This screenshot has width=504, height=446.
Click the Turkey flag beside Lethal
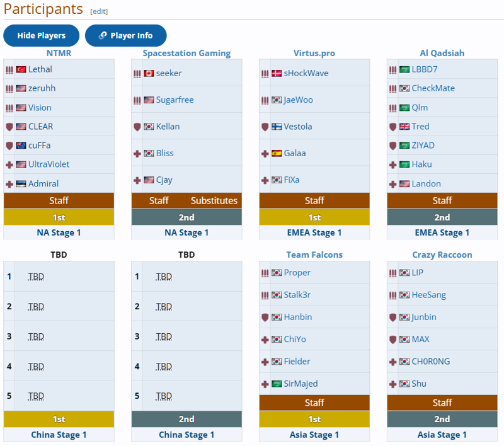pyautogui.click(x=21, y=69)
